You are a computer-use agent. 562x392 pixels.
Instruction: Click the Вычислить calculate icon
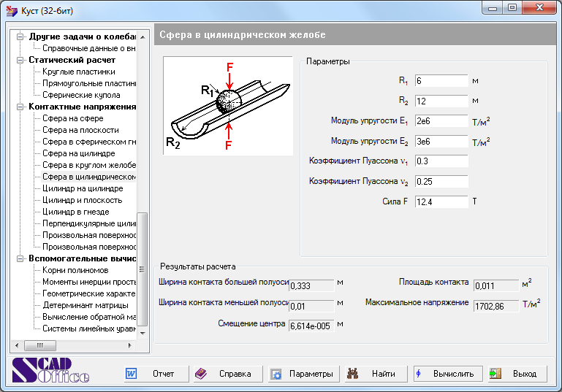click(419, 374)
